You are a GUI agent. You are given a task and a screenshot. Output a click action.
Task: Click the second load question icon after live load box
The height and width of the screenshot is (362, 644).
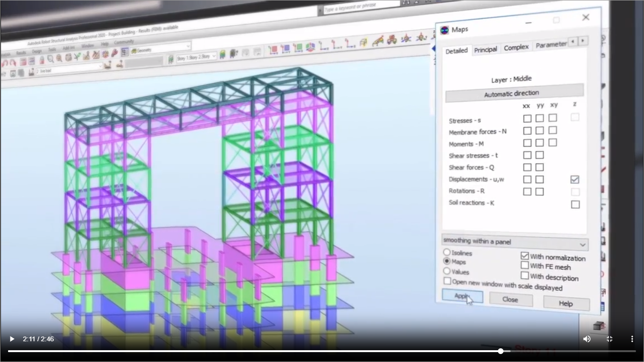point(120,64)
